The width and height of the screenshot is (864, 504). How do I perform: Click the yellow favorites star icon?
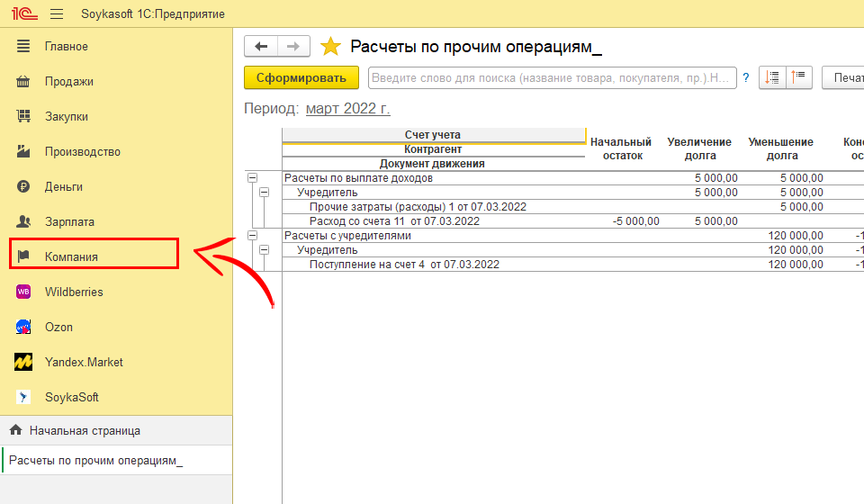331,47
